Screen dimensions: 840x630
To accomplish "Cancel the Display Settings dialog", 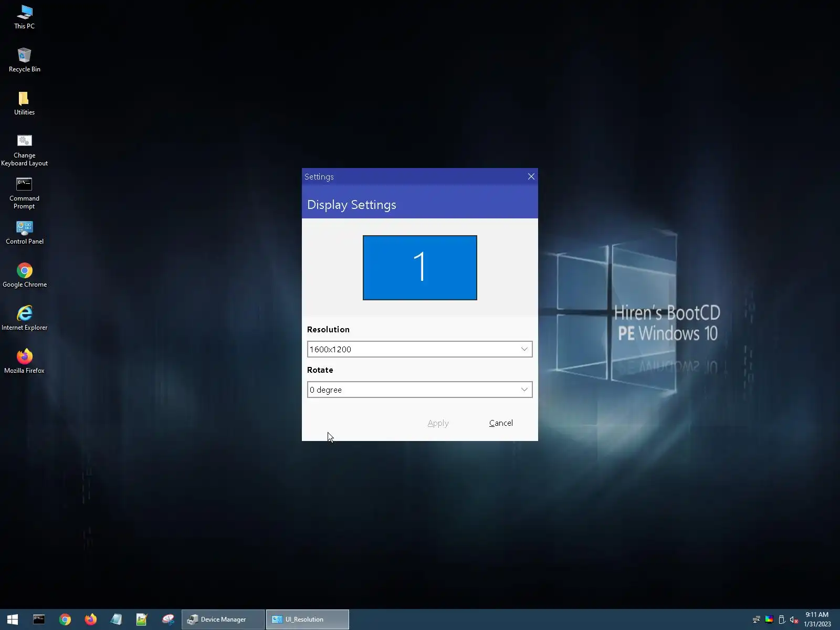I will pos(501,423).
